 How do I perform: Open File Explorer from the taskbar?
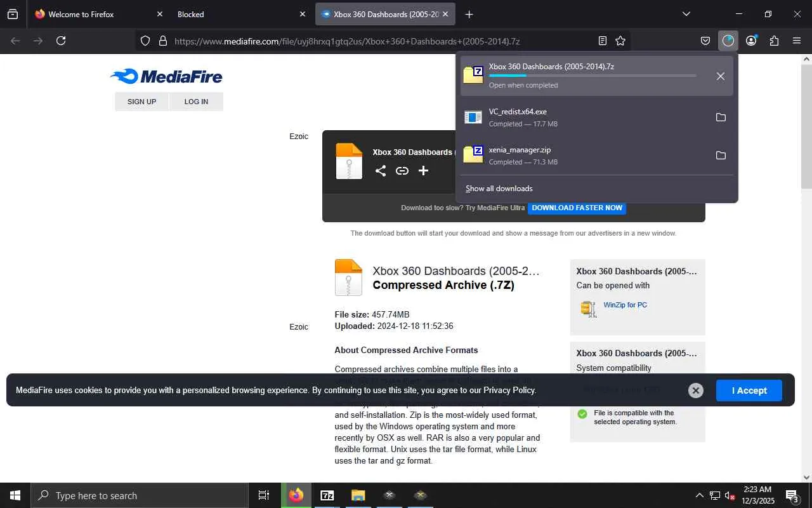(x=358, y=495)
